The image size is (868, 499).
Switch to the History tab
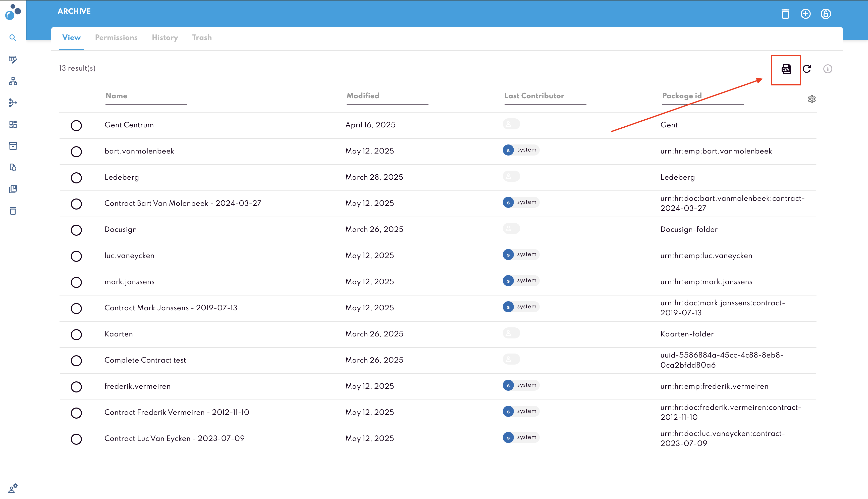click(165, 38)
